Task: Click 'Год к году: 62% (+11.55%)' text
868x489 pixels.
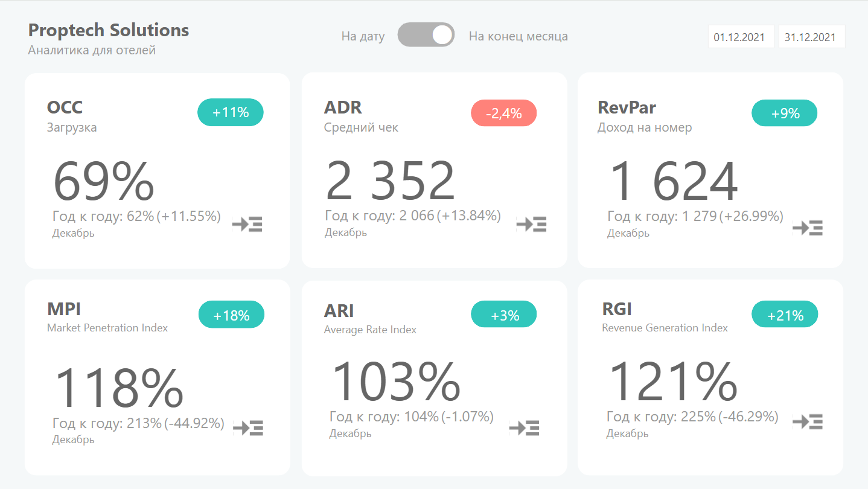Action: (x=136, y=216)
